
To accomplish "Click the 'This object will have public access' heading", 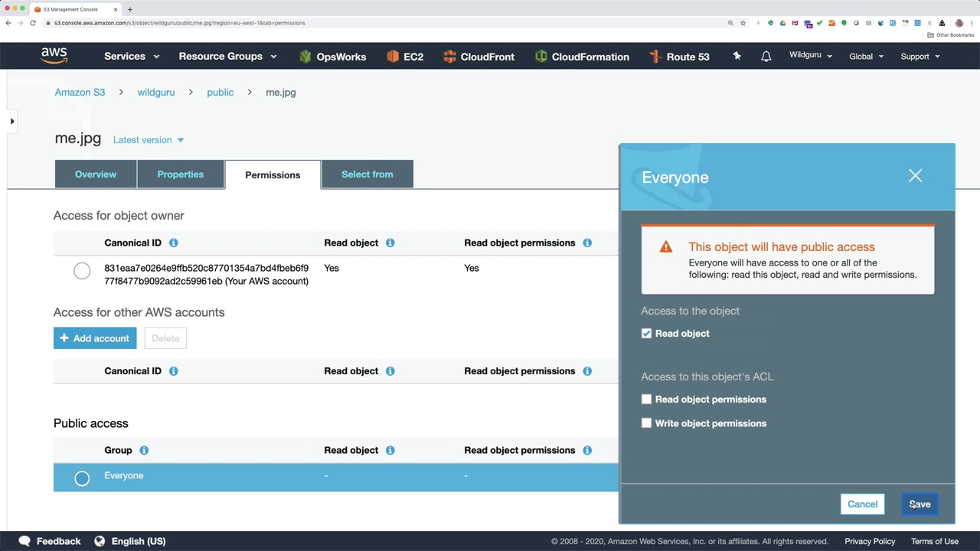I will (x=782, y=247).
